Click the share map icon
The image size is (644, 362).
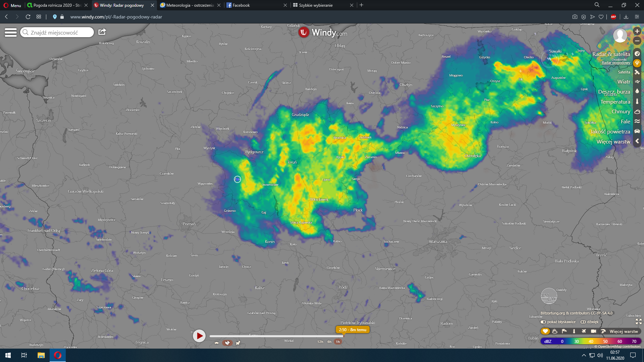pyautogui.click(x=102, y=32)
